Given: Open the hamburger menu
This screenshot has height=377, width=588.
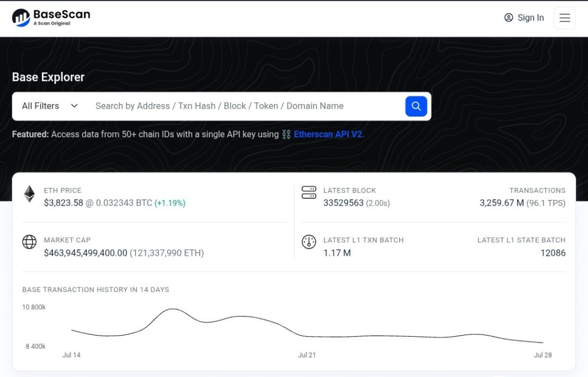Looking at the screenshot, I should tap(564, 18).
